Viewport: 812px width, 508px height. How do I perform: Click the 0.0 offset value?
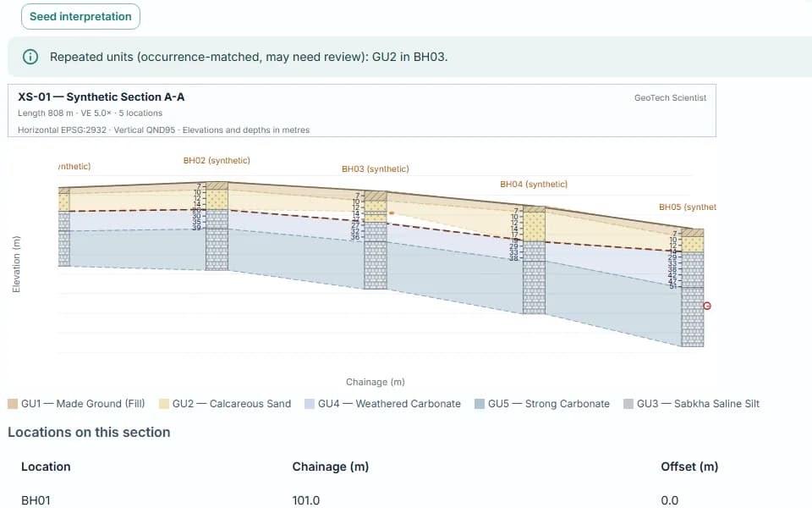coord(670,500)
